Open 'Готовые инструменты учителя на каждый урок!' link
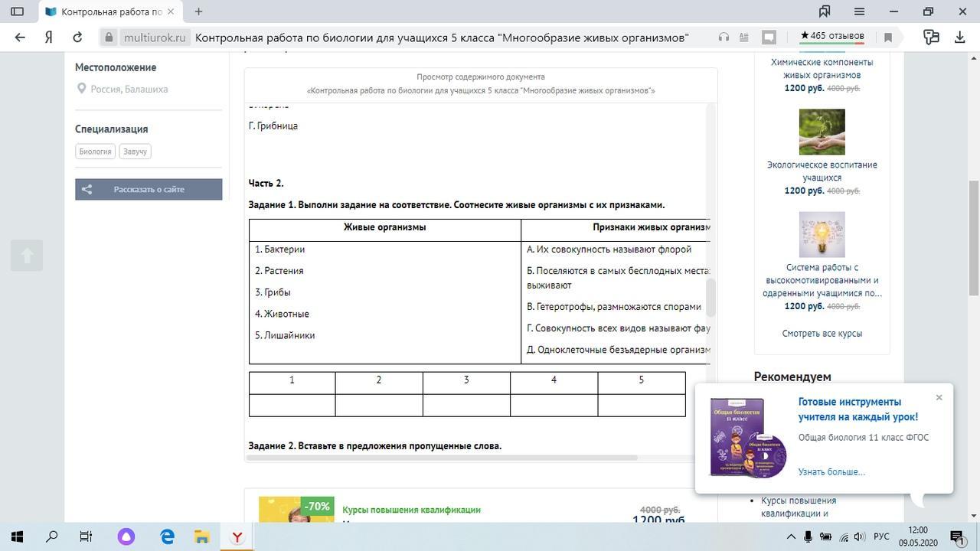This screenshot has width=980, height=551. click(858, 409)
